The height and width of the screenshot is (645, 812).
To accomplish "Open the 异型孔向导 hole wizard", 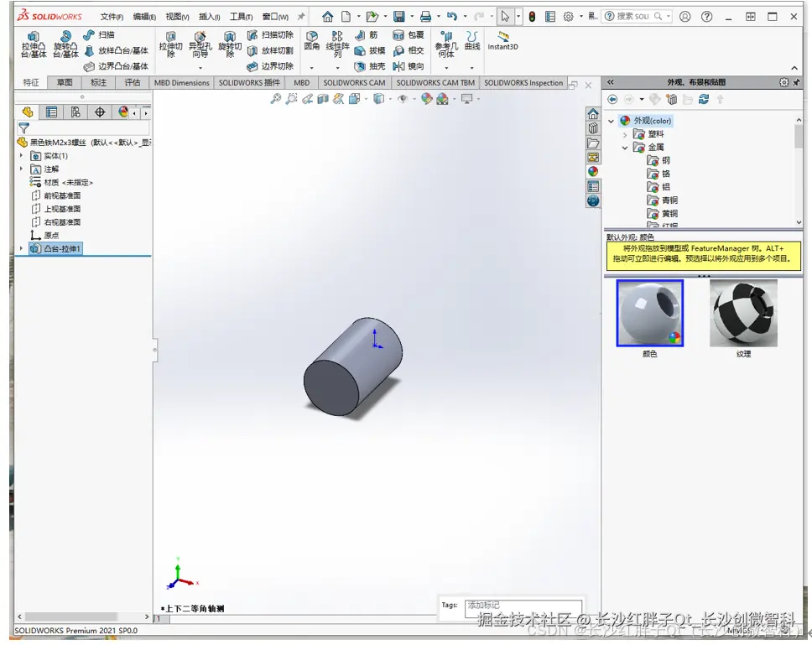I will click(200, 44).
